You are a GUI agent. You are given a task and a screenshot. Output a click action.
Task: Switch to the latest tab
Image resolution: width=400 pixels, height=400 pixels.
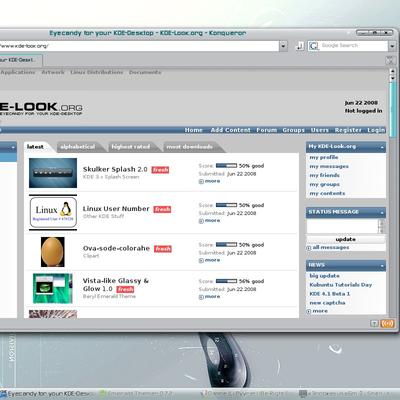click(x=35, y=147)
